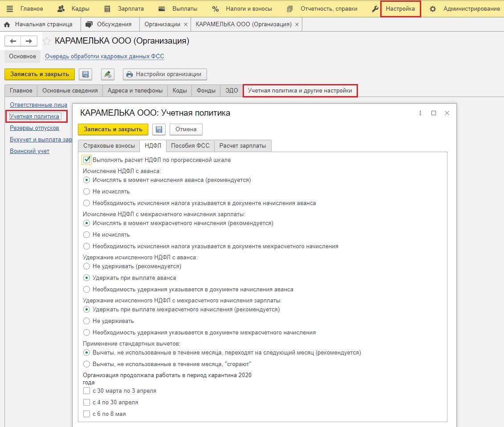Go forward with the right arrow
The height and width of the screenshot is (427, 504).
[29, 41]
